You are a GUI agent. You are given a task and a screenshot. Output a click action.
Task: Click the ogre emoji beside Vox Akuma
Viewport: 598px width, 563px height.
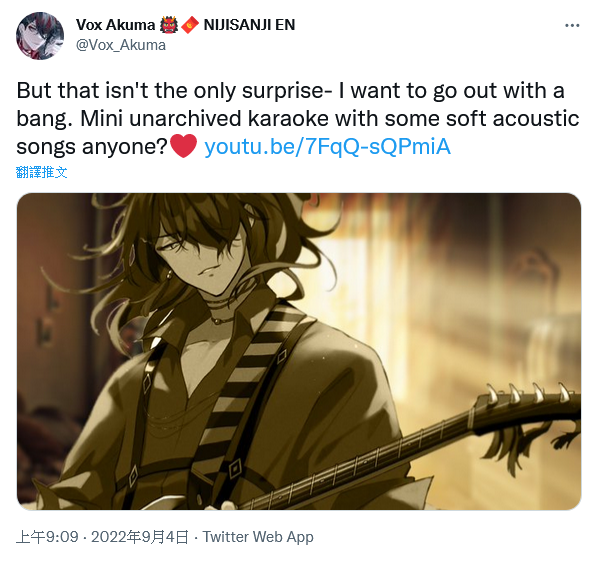(168, 25)
